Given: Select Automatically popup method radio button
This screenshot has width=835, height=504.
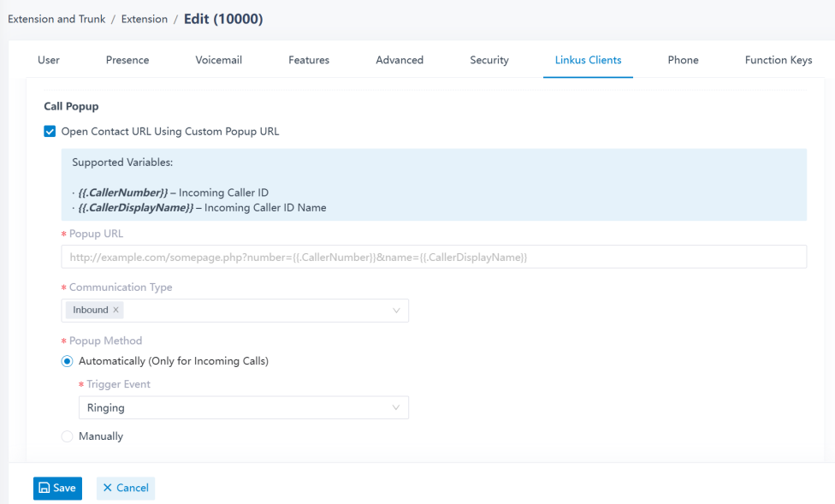Looking at the screenshot, I should [x=67, y=361].
